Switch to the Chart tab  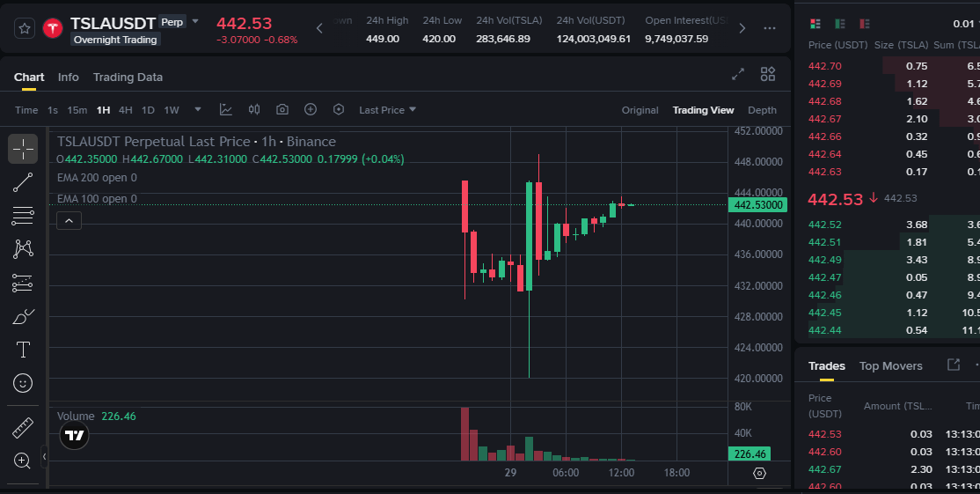(x=29, y=77)
